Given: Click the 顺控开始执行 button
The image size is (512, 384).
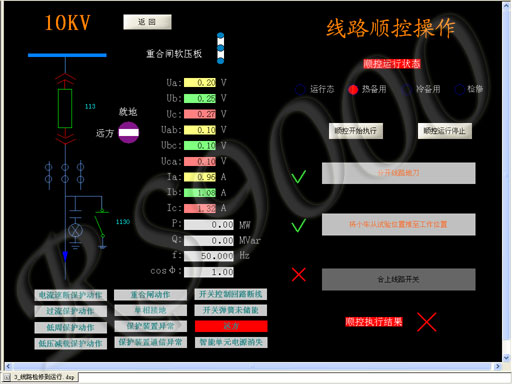Looking at the screenshot, I should click(356, 131).
